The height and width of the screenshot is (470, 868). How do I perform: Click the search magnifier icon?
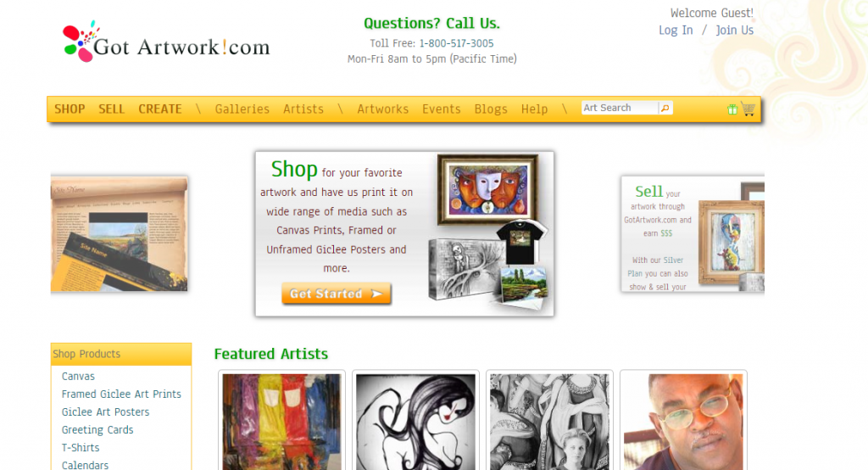665,108
